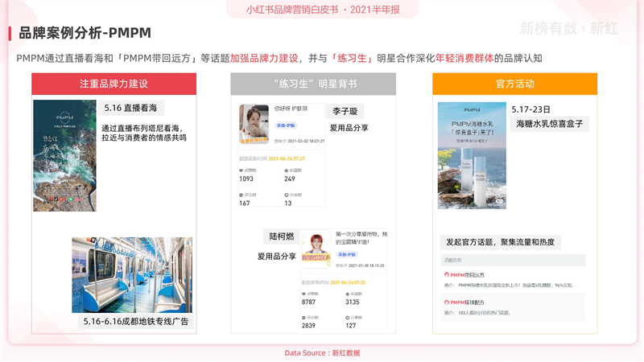Screen dimensions: 644x362
Task: Click the topic icon beside PMPM环球配方
Action: pyautogui.click(x=447, y=302)
